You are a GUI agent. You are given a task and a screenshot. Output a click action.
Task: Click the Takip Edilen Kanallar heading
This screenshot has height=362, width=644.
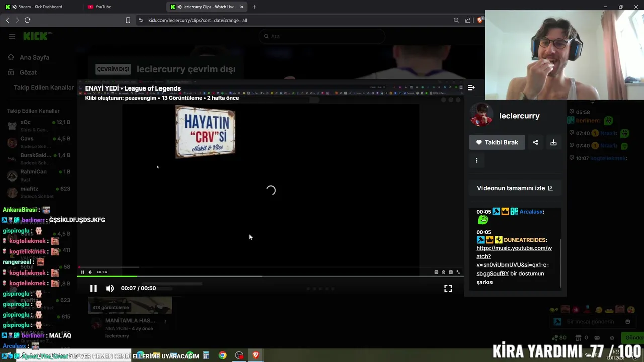pyautogui.click(x=33, y=111)
